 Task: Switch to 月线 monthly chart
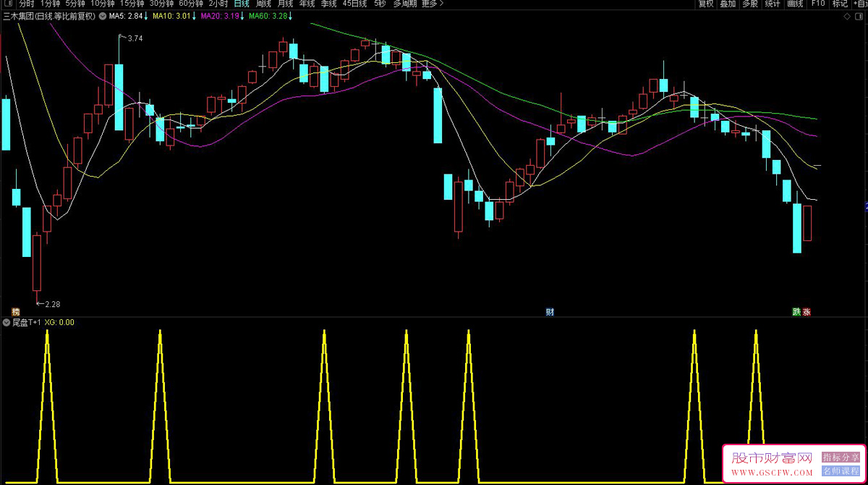pyautogui.click(x=285, y=4)
